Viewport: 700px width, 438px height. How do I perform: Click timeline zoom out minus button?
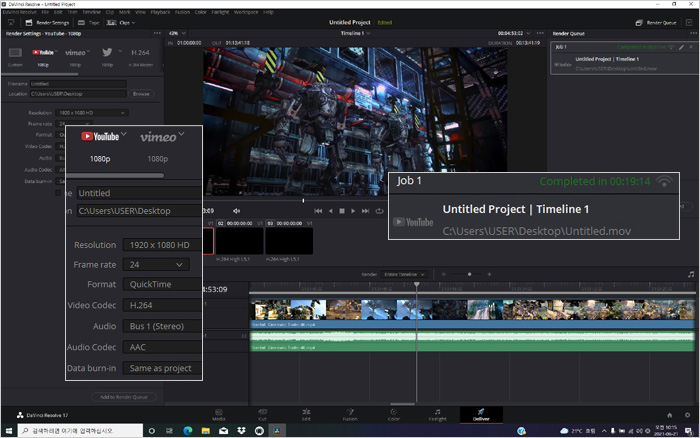[443, 274]
